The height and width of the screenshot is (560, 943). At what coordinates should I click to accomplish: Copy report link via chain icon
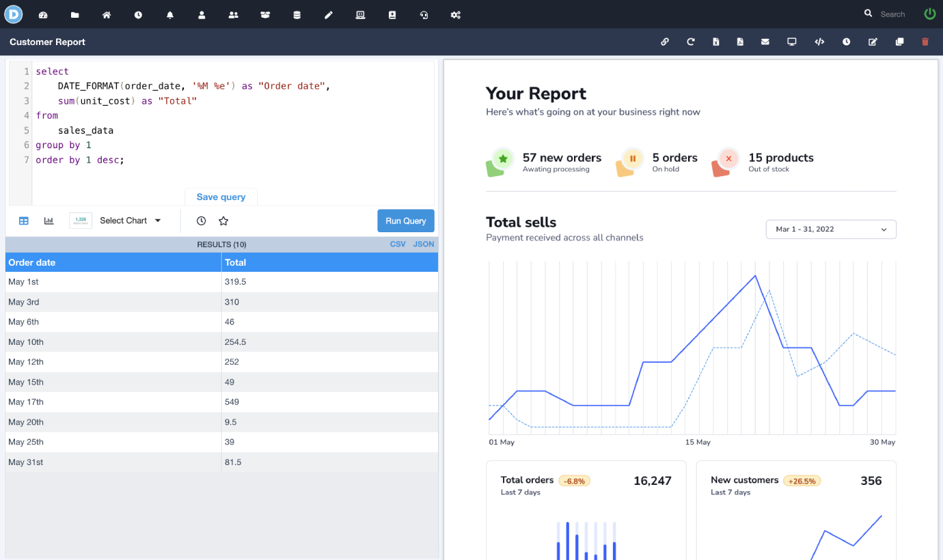665,42
